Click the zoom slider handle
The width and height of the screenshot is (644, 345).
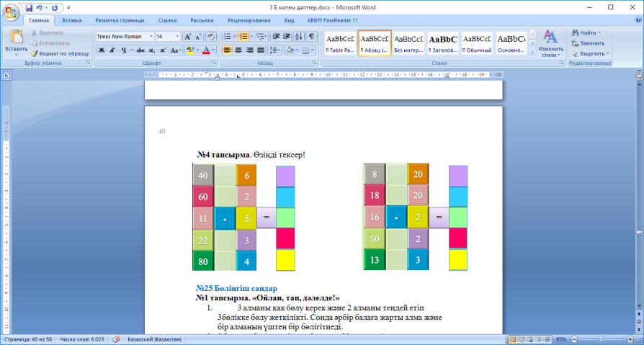pos(601,340)
